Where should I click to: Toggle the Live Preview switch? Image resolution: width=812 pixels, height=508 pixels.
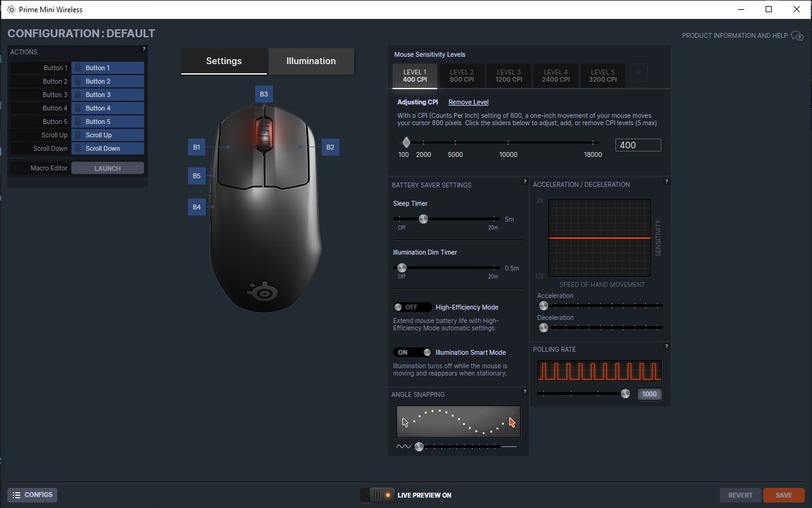pos(378,495)
